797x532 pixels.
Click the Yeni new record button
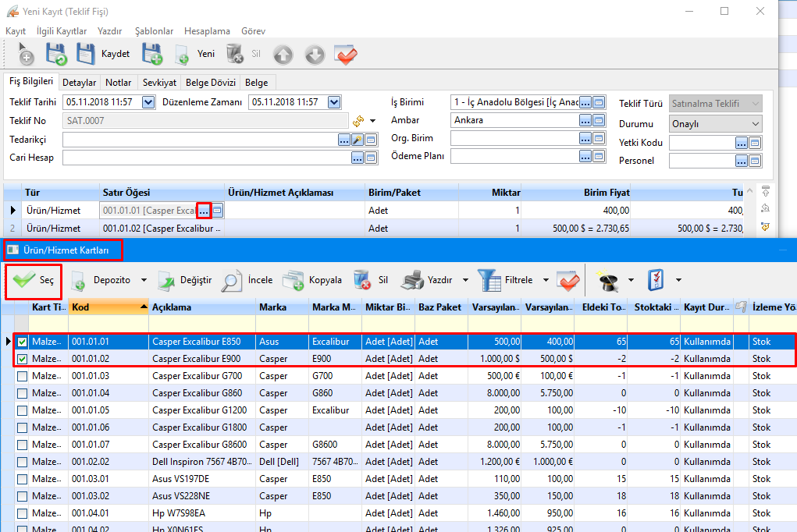[195, 55]
